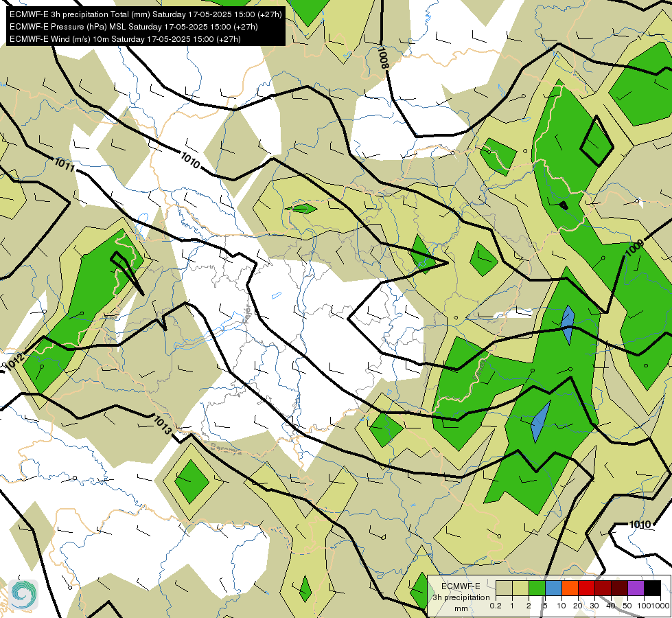Click the 1011 isobar label
The image size is (672, 618).
(x=65, y=165)
